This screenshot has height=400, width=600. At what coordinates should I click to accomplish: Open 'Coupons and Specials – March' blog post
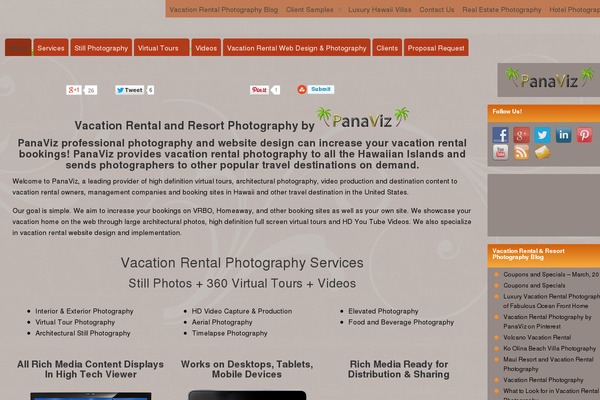tap(551, 274)
